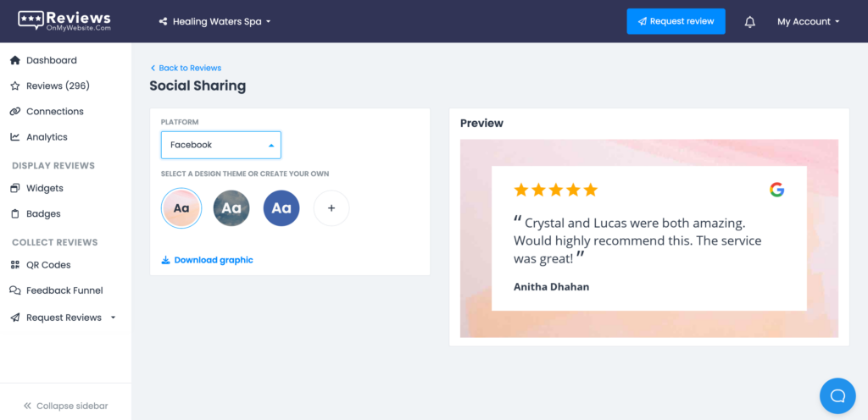Click the Collapse sidebar double-chevron icon
This screenshot has height=420, width=868.
coord(27,406)
